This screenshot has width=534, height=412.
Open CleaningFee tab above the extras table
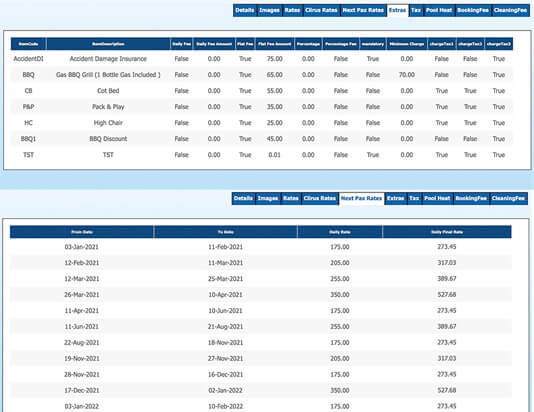[x=510, y=10]
